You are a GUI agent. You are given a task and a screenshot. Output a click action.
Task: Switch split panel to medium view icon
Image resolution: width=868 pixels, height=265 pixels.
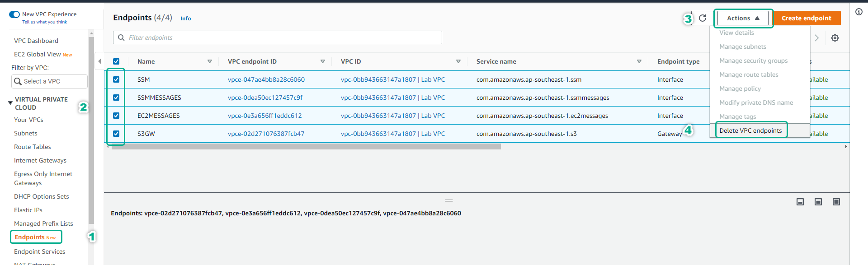tap(818, 202)
